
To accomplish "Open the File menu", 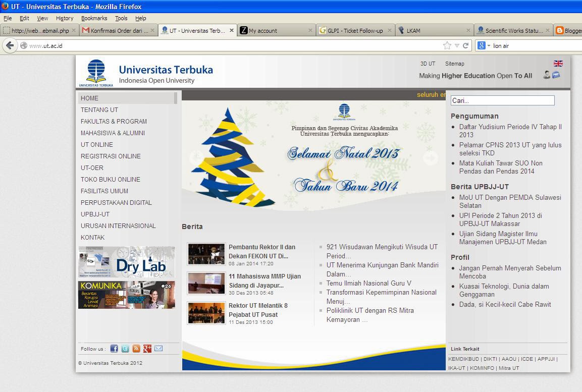I will click(8, 18).
